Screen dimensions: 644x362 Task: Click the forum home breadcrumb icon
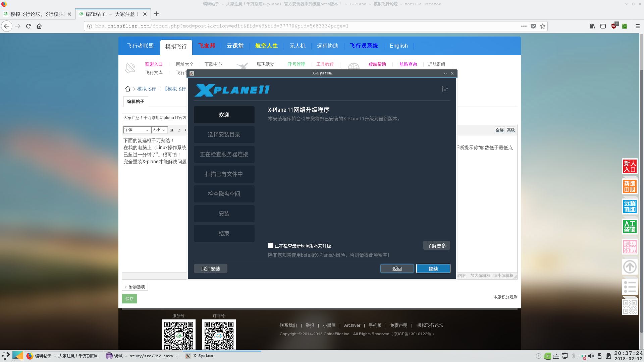pyautogui.click(x=128, y=89)
